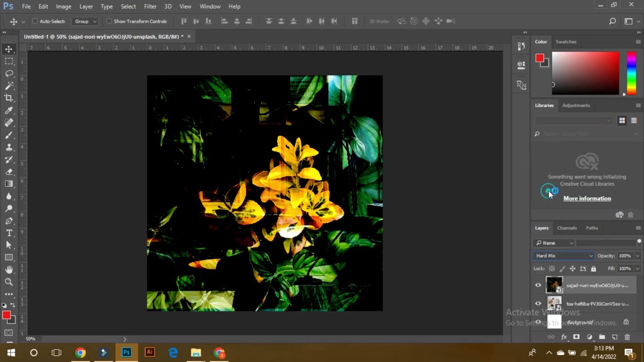
Task: Open the Filter menu
Action: (x=150, y=7)
